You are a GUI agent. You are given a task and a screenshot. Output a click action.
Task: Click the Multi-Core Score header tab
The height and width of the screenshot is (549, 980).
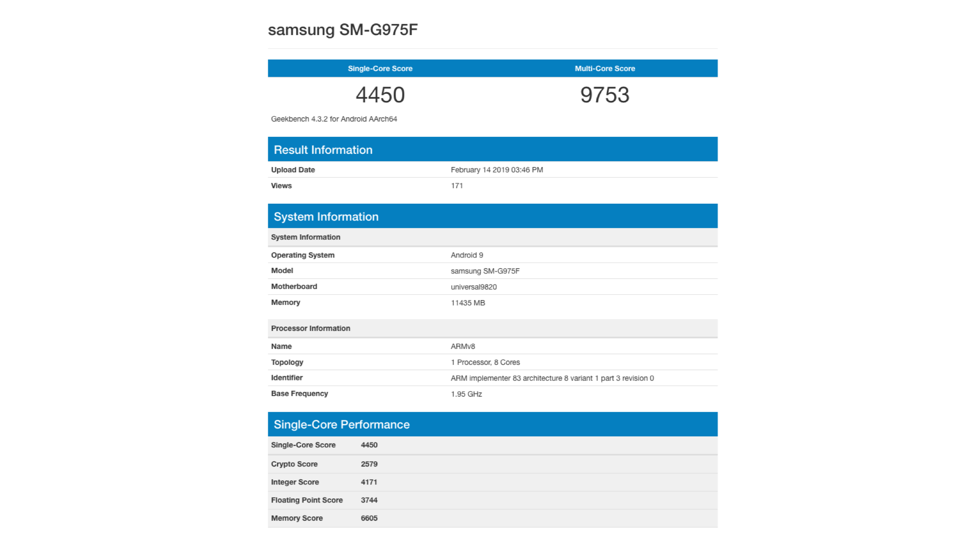pyautogui.click(x=604, y=69)
